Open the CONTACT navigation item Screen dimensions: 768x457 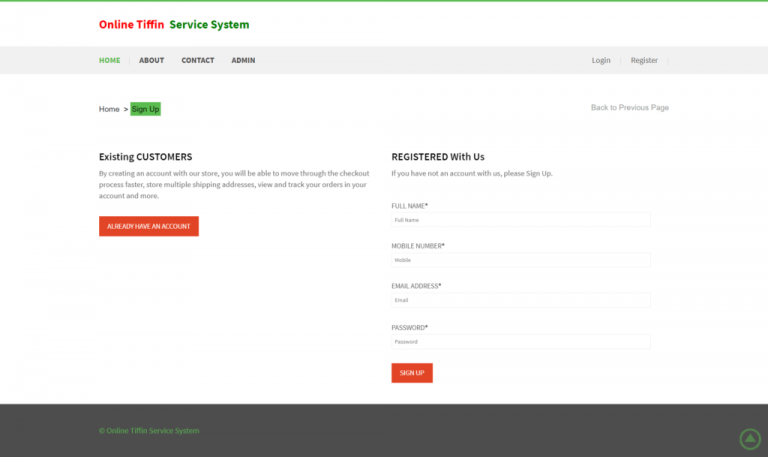[197, 60]
